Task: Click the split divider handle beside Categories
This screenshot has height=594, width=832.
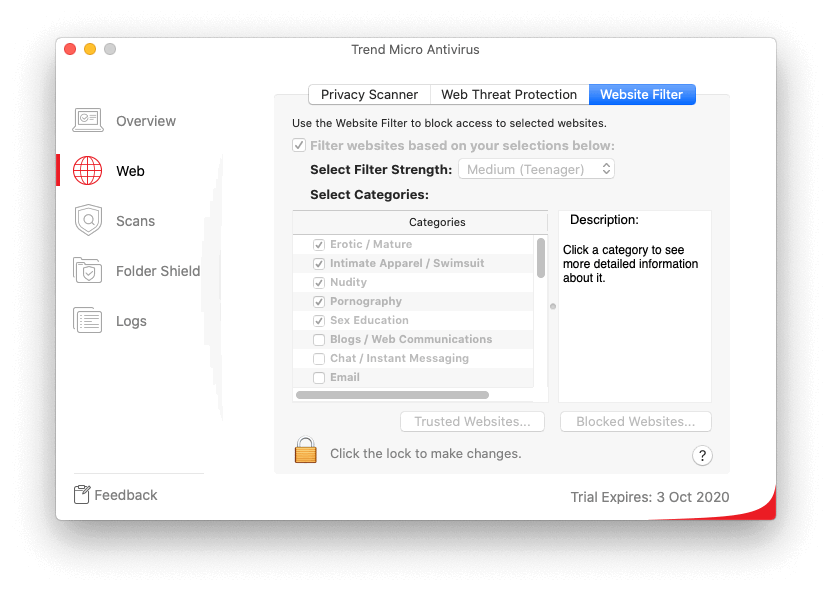Action: 553,306
